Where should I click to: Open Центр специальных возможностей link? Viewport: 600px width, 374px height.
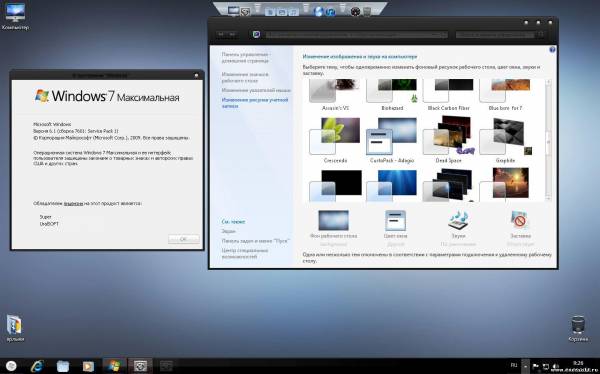(245, 253)
